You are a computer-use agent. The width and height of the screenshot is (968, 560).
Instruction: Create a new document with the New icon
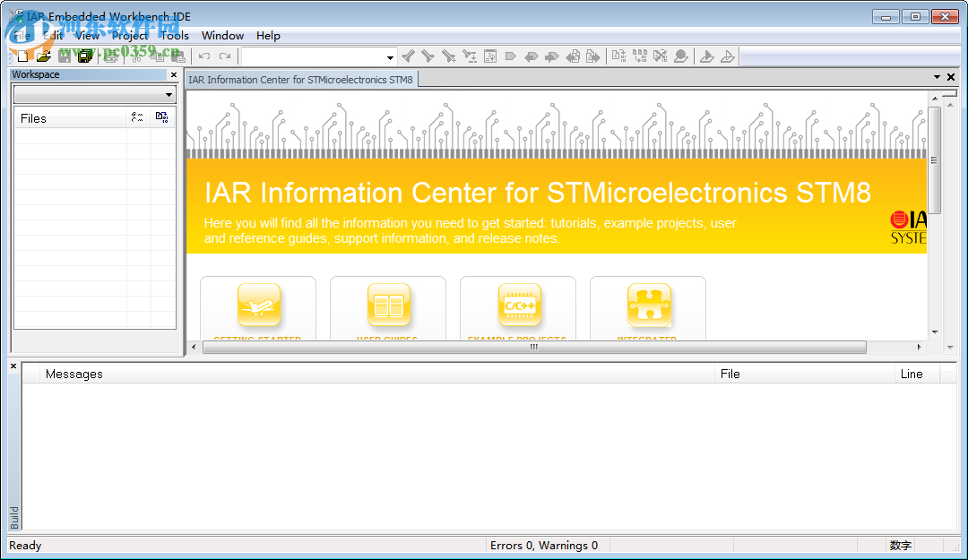click(22, 56)
